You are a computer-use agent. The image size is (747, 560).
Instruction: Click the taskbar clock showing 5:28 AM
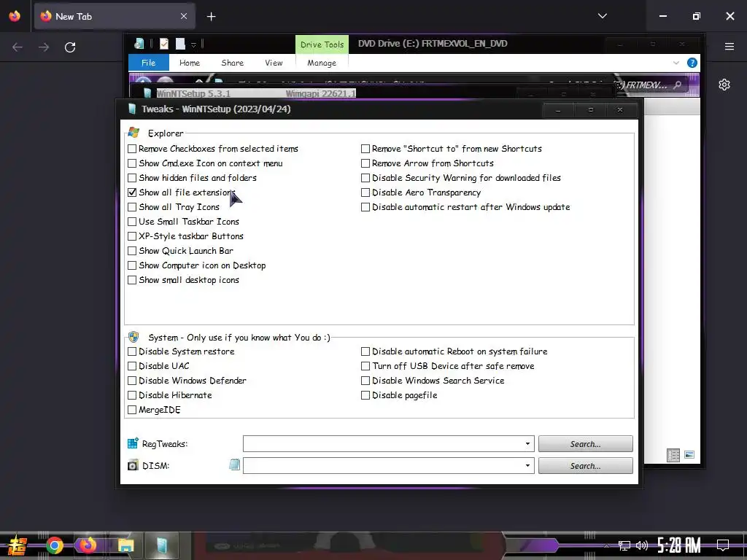click(679, 545)
